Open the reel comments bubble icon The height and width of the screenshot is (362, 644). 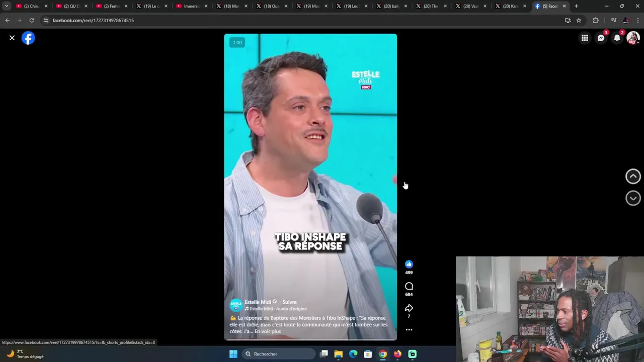click(409, 286)
